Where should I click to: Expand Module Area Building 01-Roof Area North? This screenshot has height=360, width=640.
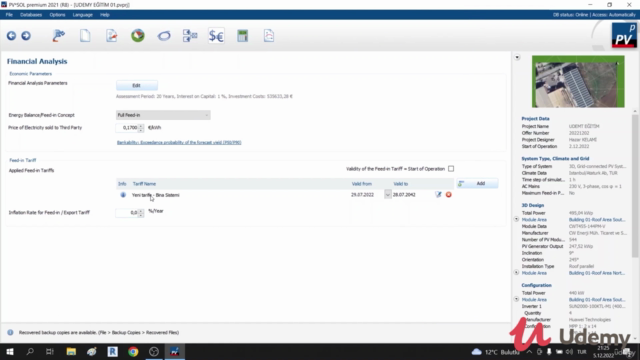516,272
